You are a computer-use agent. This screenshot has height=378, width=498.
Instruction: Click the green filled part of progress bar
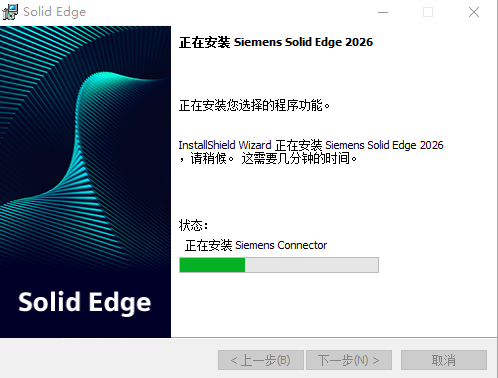coord(212,265)
